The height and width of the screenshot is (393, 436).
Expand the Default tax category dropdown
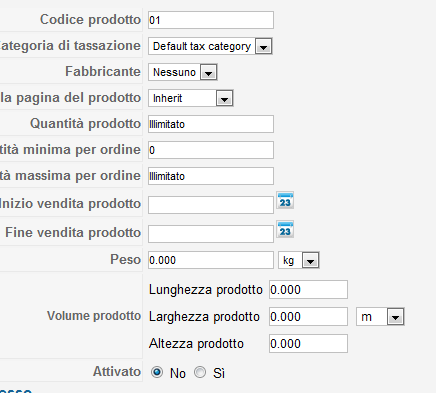tap(210, 46)
